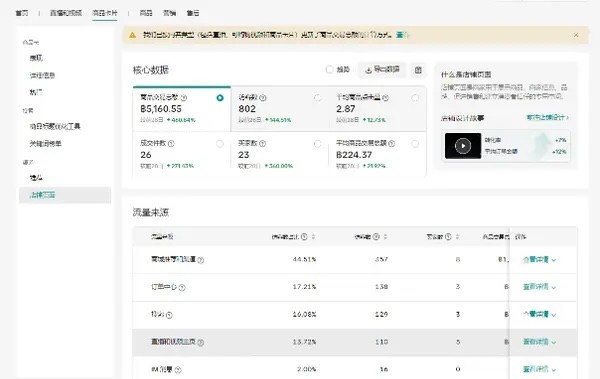Screen dimensions: 600x379
Task: Click help icon in visitor share column header
Action: [x=304, y=237]
